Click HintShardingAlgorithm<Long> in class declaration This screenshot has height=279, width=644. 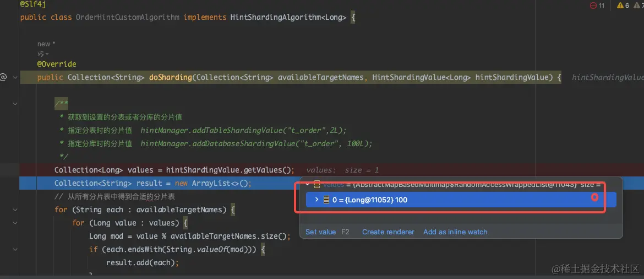tap(288, 17)
